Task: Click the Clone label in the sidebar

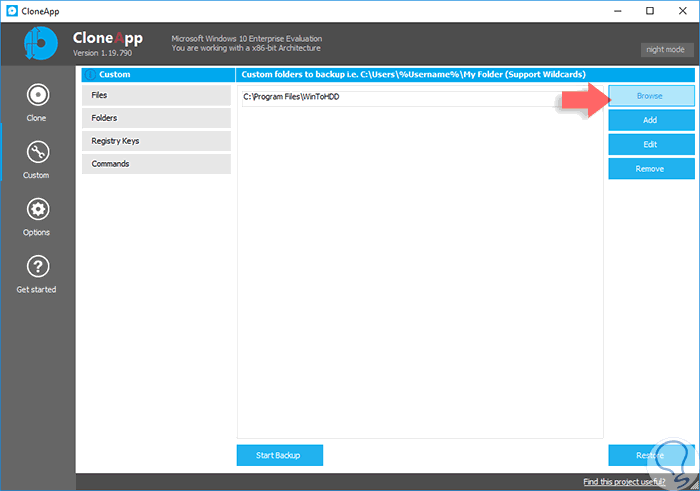Action: tap(36, 118)
